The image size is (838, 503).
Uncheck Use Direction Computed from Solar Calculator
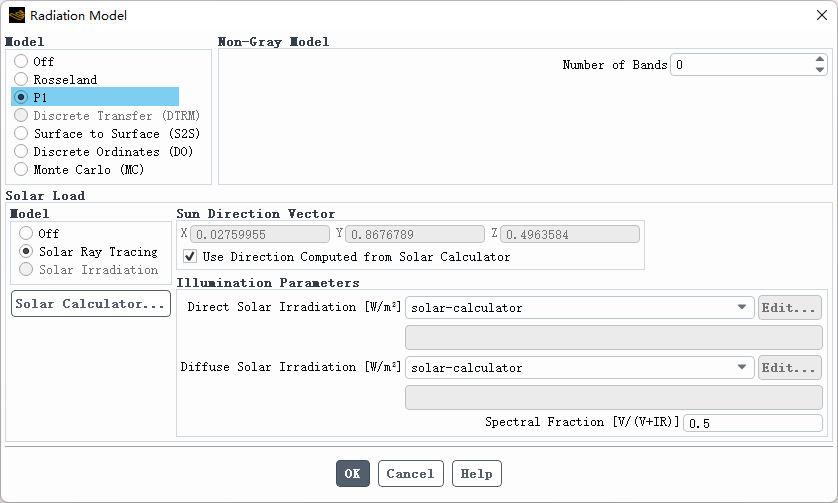pyautogui.click(x=190, y=257)
